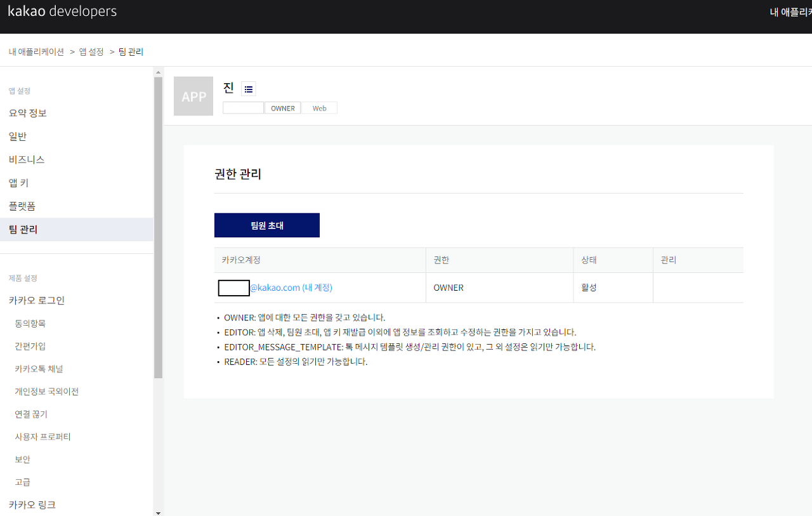Click the sidebar scrollbar thumb

158,227
